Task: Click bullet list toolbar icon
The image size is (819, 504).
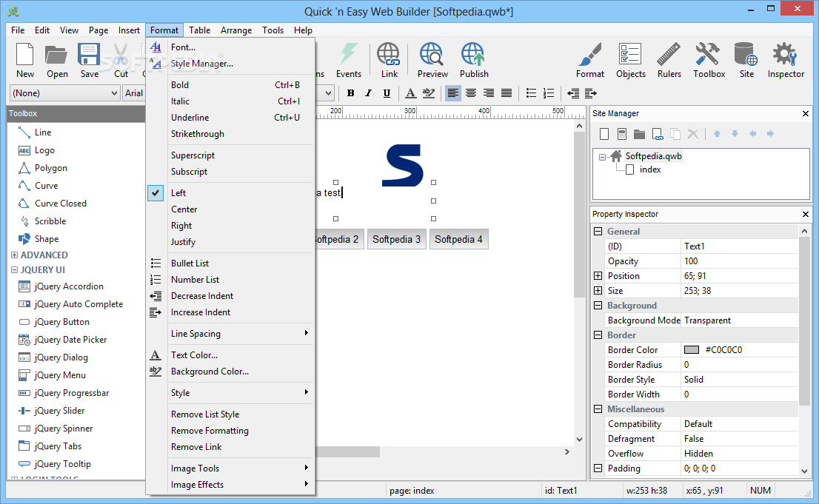Action: (531, 93)
